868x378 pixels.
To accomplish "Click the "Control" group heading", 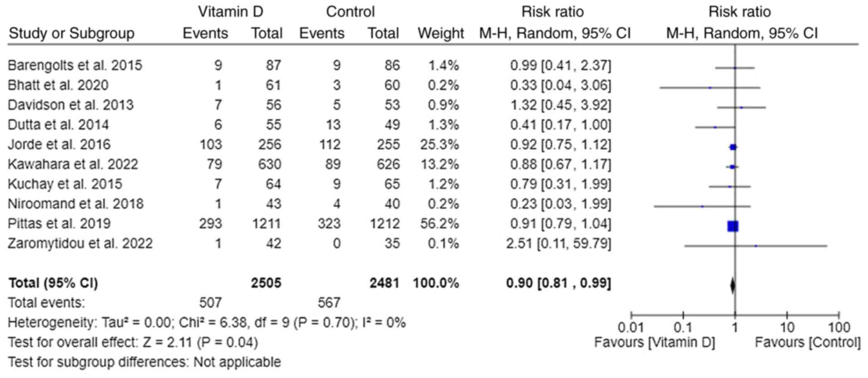I will coord(350,12).
